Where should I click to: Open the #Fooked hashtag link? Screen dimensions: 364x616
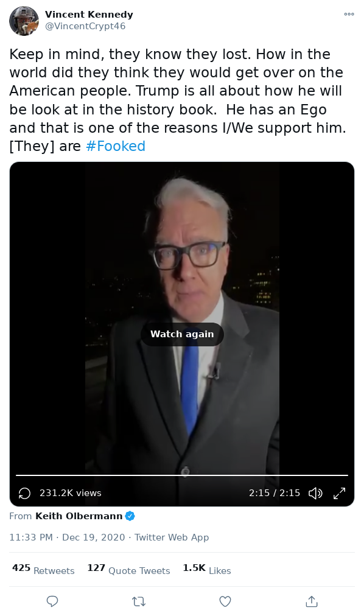116,146
